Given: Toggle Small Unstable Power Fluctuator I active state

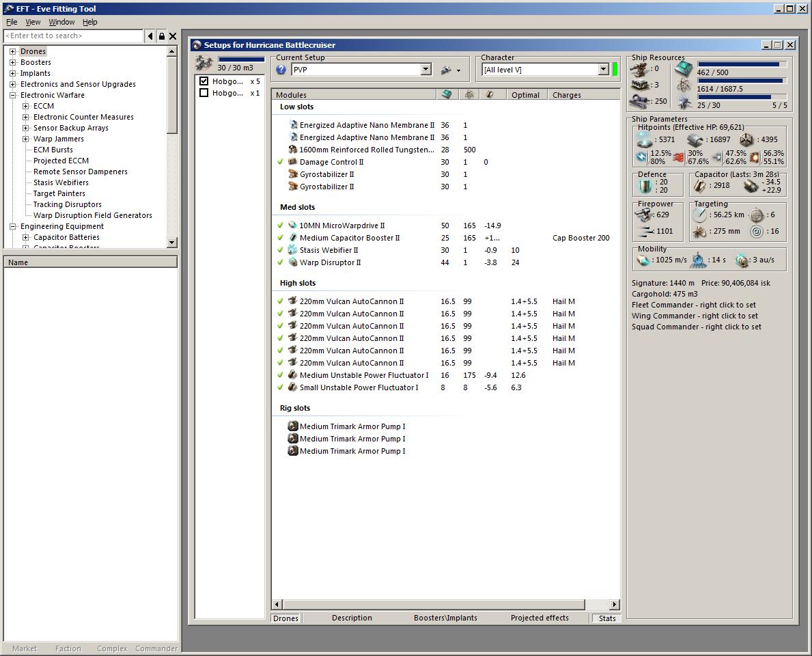Looking at the screenshot, I should coord(280,387).
